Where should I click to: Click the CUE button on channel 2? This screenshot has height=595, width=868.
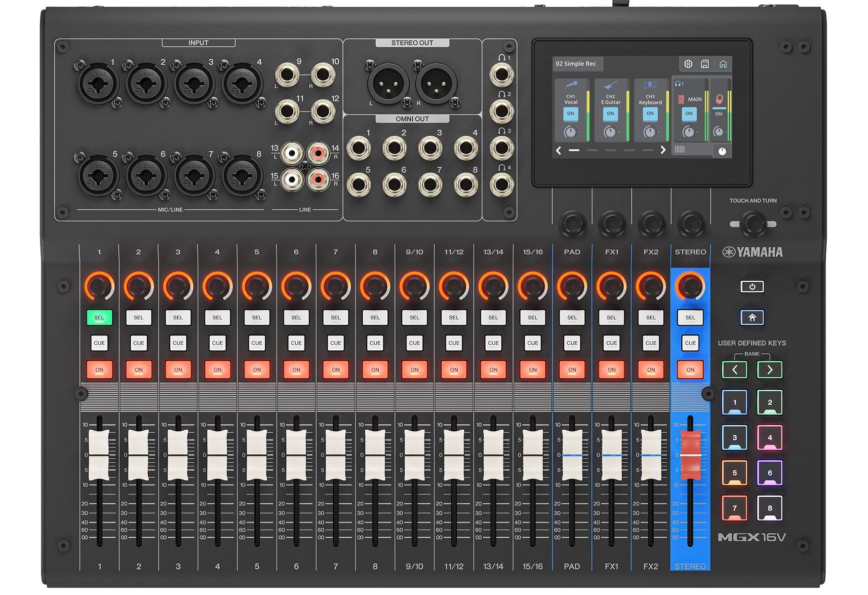coord(139,343)
